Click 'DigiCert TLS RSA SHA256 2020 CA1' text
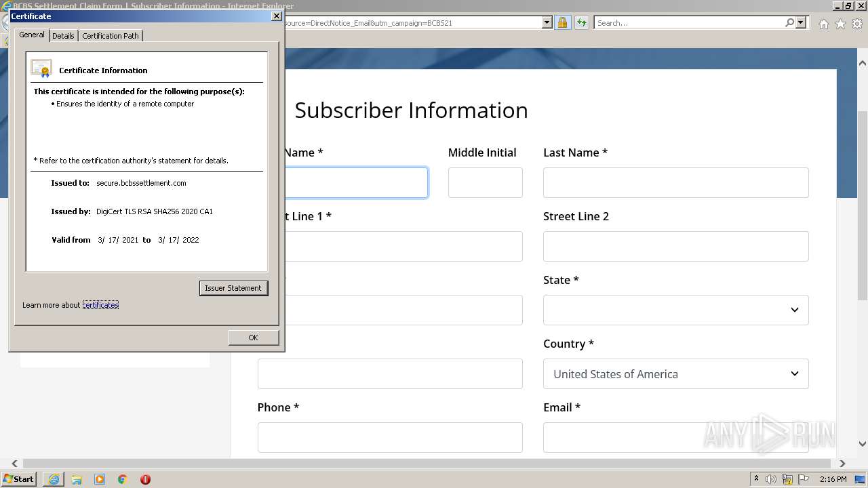The width and height of the screenshot is (868, 488). (155, 211)
